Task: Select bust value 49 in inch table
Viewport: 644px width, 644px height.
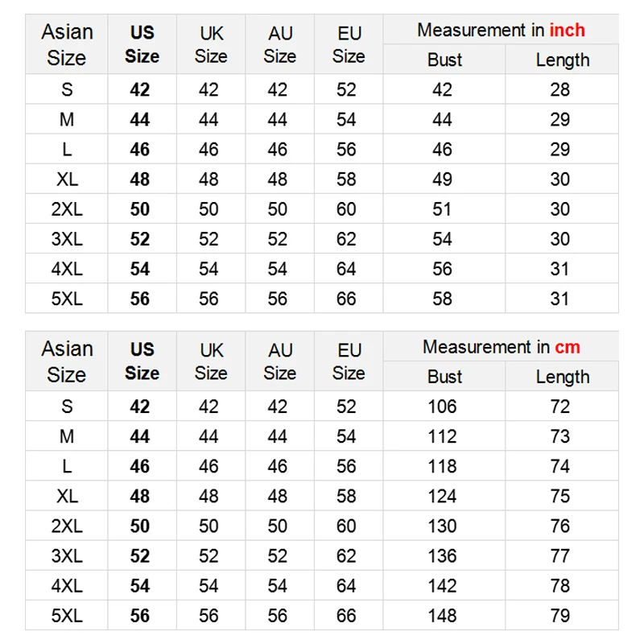Action: coord(443,180)
